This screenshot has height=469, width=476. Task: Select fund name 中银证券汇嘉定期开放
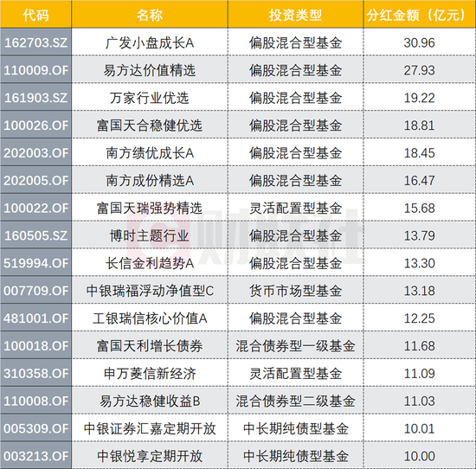tap(150, 428)
